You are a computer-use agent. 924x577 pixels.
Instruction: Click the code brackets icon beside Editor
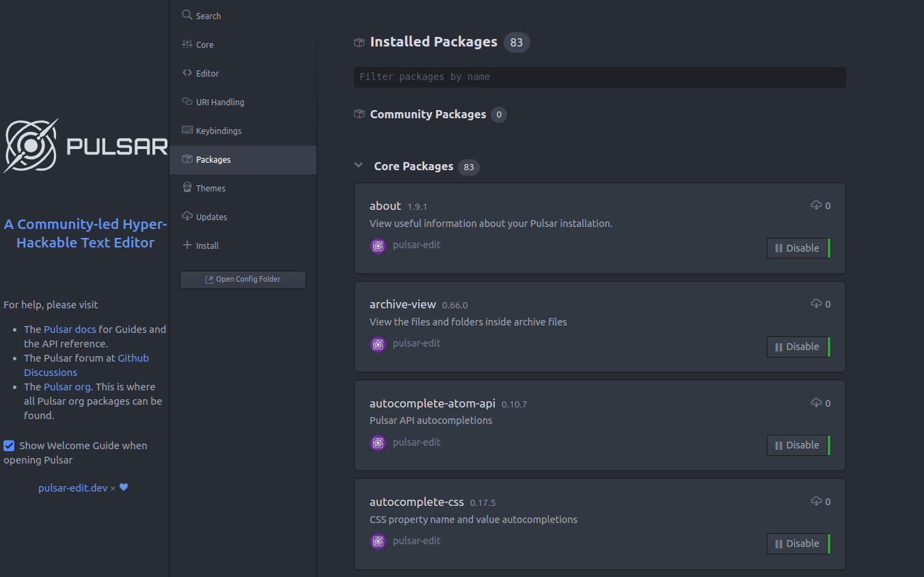point(187,72)
